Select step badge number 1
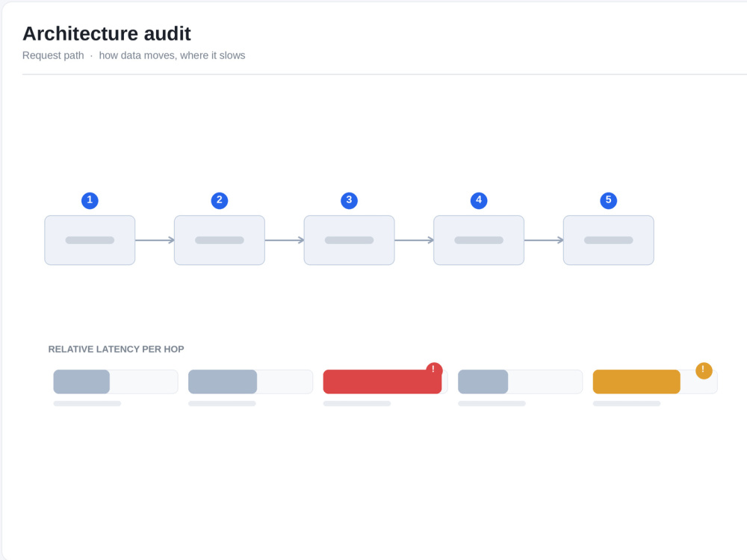The image size is (747, 560). point(90,200)
